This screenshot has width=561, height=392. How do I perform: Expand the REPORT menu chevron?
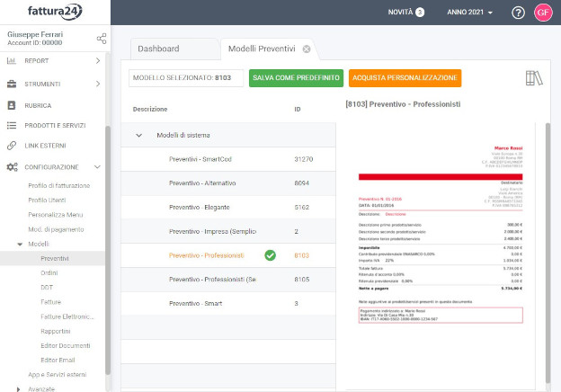coord(98,61)
